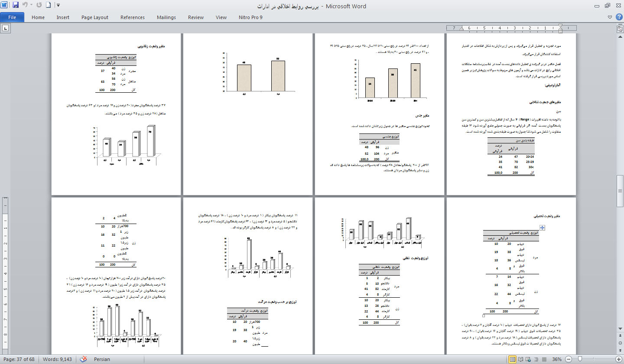Screen dimensions: 624x364
Task: Click the 36% zoom level button
Action: pos(557,359)
